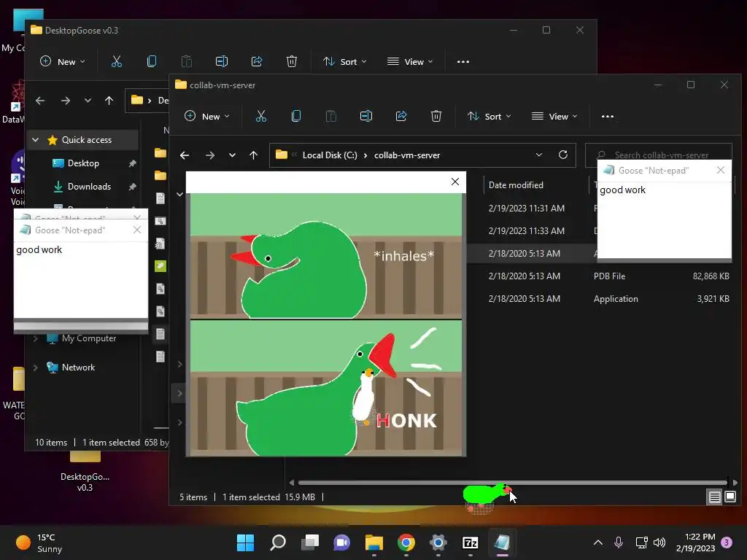Click collab-vm-server breadcrumb in address bar

tap(407, 155)
